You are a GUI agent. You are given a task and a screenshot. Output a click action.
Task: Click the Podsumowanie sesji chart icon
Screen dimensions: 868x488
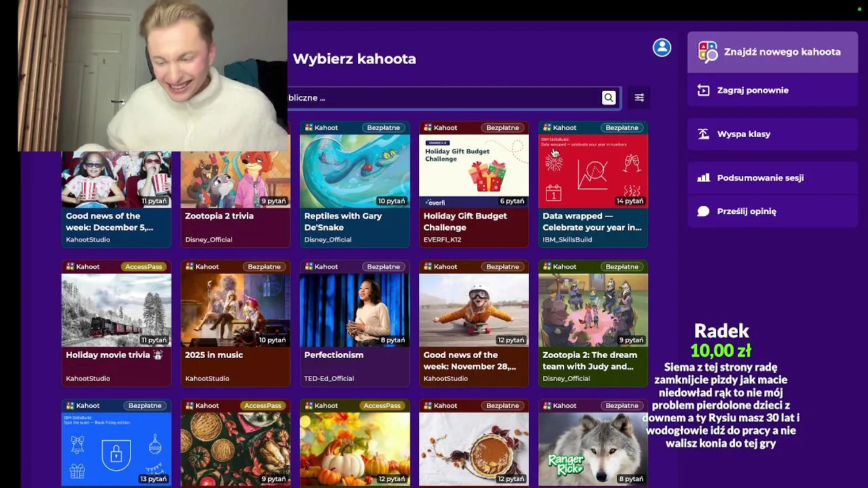(x=704, y=178)
